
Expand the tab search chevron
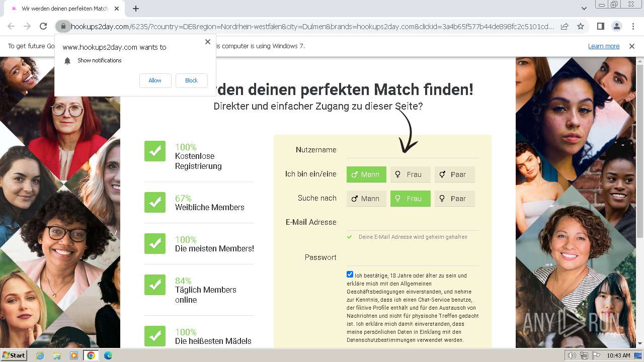coord(584,9)
